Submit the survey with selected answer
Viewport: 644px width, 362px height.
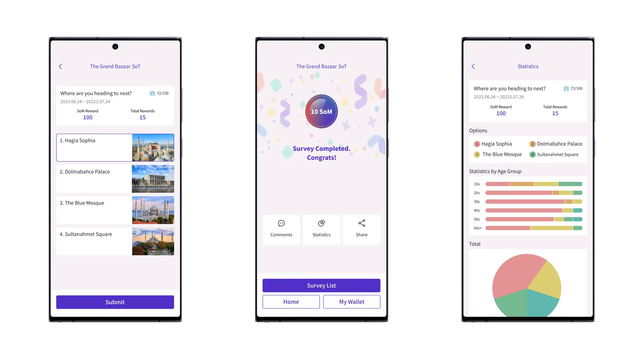click(115, 302)
